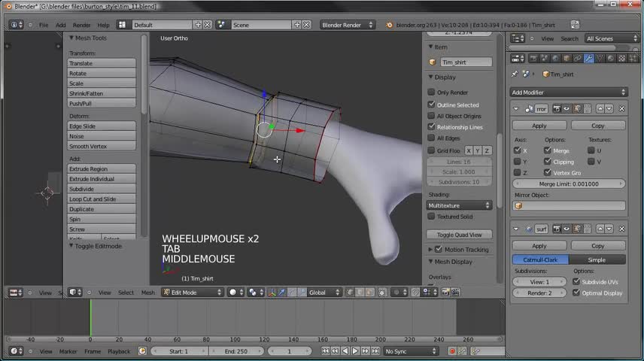Open the Render camera properties tab
This screenshot has width=644, height=361.
(533, 59)
